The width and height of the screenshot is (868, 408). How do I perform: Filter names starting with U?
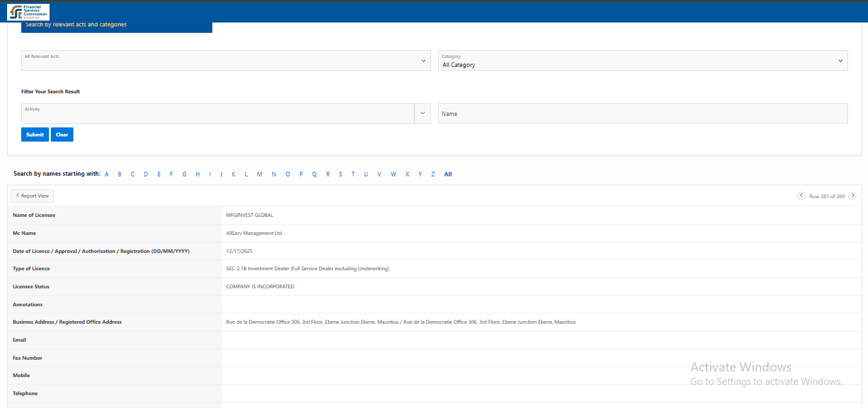point(365,174)
